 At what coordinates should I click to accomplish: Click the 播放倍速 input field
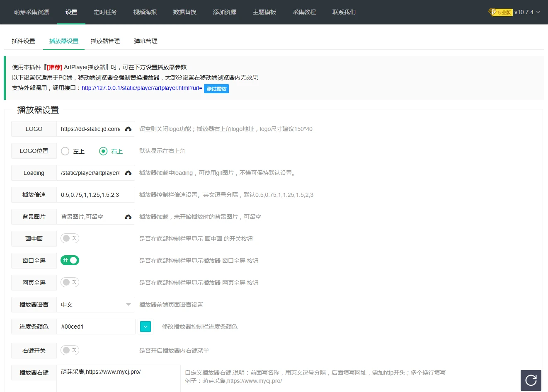[95, 195]
